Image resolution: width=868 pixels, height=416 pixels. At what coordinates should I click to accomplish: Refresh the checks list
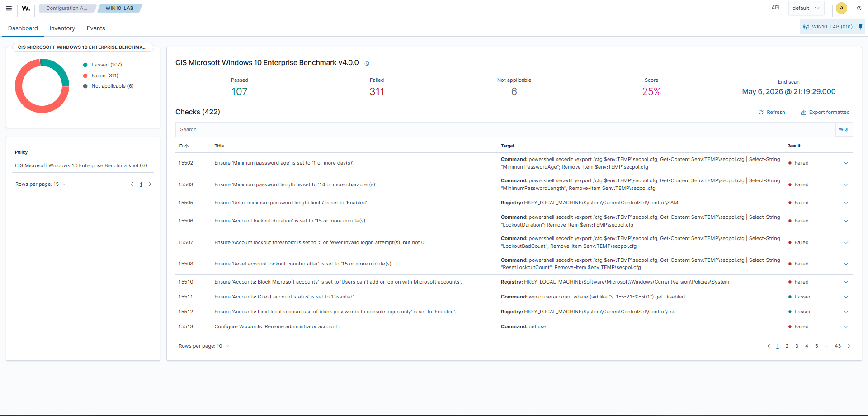pos(772,112)
